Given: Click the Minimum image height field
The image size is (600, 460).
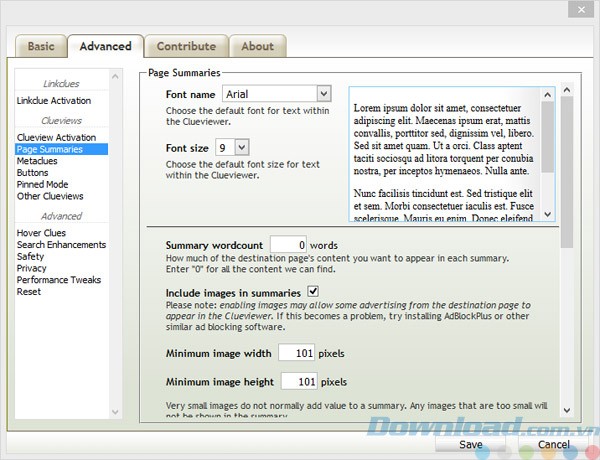Looking at the screenshot, I should tap(299, 382).
